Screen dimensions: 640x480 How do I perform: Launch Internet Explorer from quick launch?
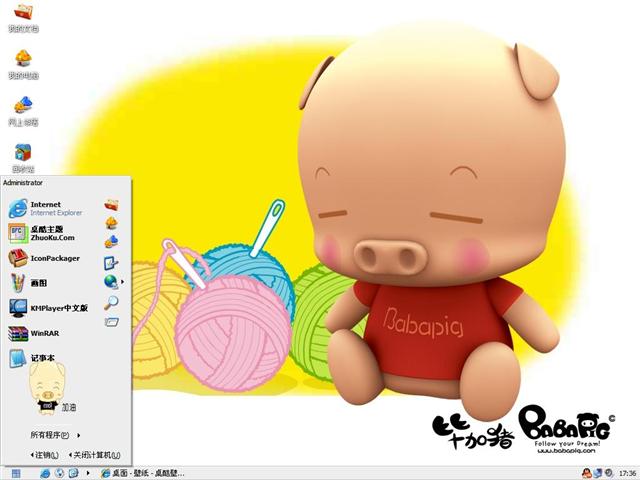(45, 473)
